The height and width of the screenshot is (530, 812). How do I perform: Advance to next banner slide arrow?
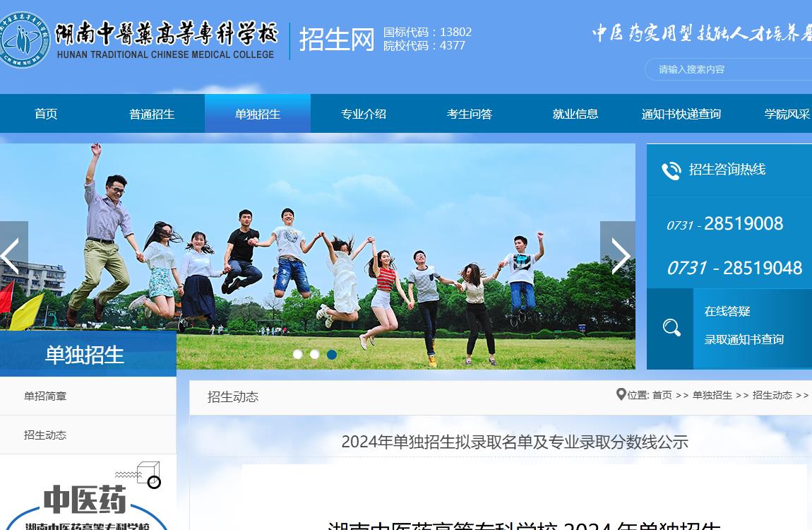coord(619,255)
